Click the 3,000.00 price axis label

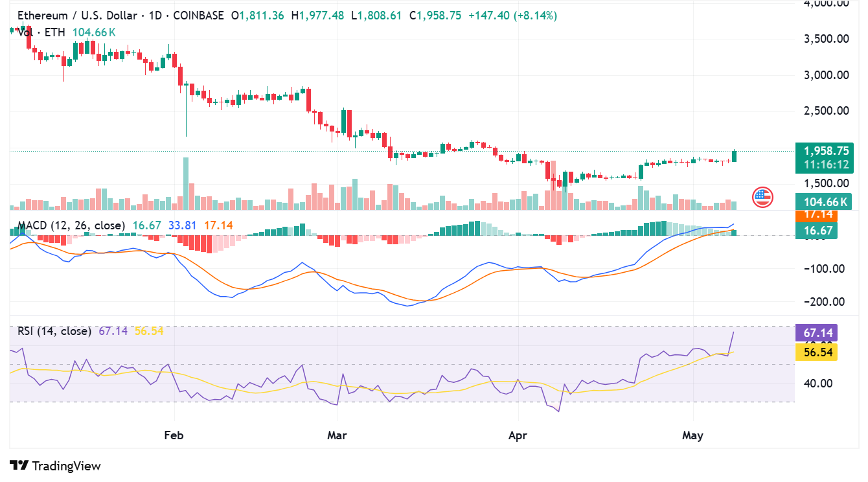(x=826, y=75)
